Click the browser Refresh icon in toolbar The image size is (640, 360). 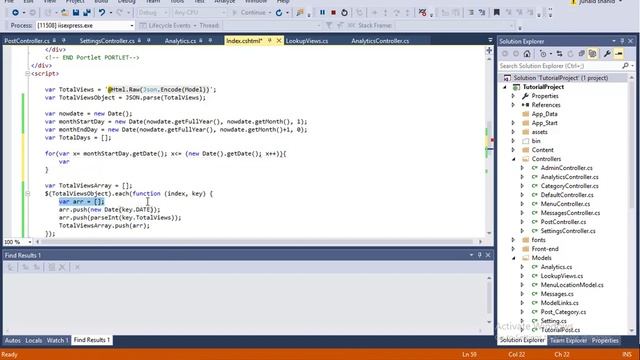[279, 13]
